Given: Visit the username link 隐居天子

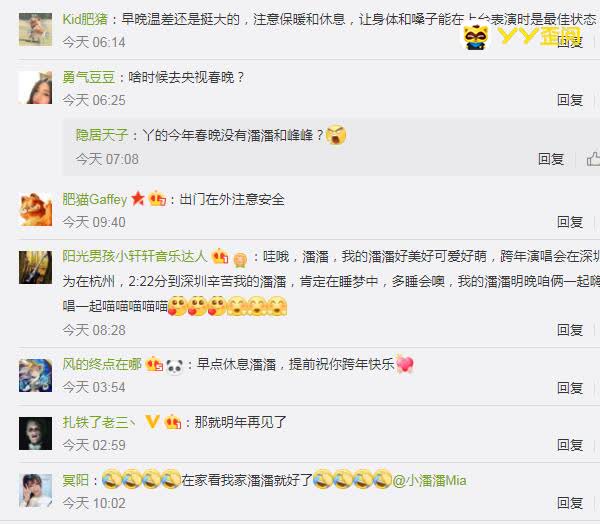Looking at the screenshot, I should point(102,135).
